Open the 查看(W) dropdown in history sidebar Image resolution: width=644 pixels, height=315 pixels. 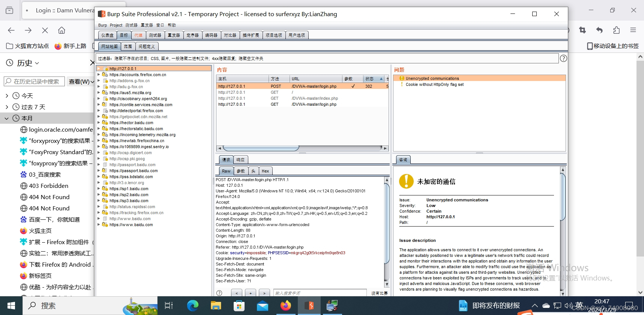click(x=80, y=81)
